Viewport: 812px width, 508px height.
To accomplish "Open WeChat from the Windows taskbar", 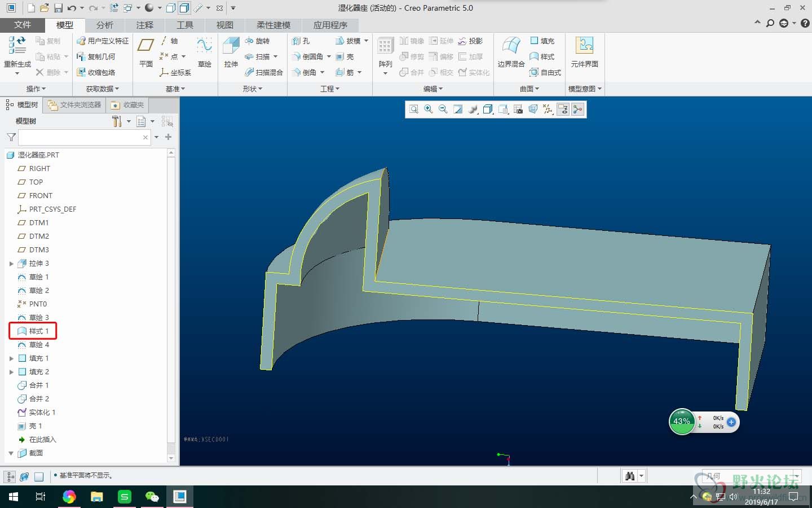I will pos(152,497).
